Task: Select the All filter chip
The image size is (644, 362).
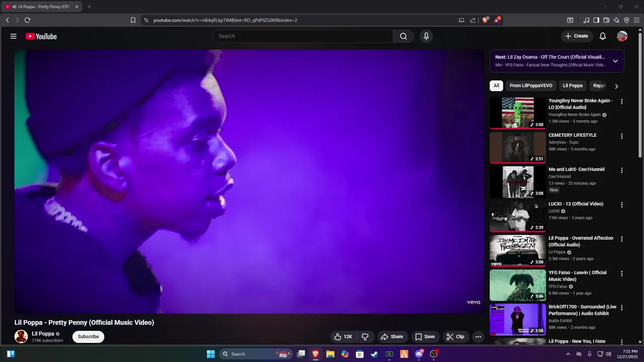Action: pyautogui.click(x=496, y=85)
